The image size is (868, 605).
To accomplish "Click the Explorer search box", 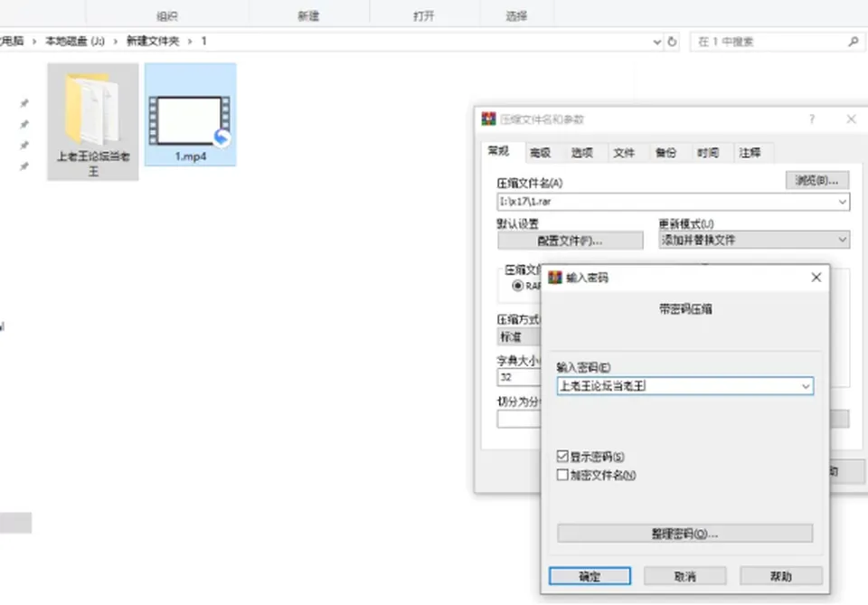I will 776,42.
